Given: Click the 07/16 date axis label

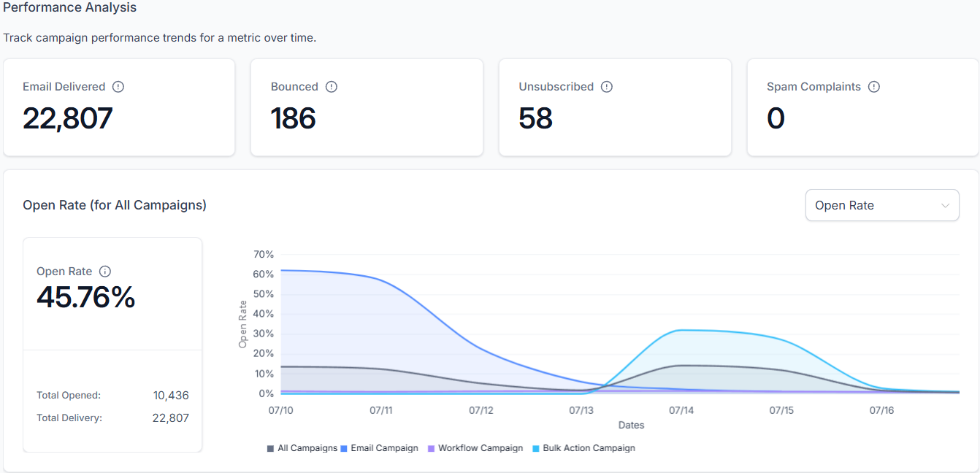Looking at the screenshot, I should coord(881,411).
